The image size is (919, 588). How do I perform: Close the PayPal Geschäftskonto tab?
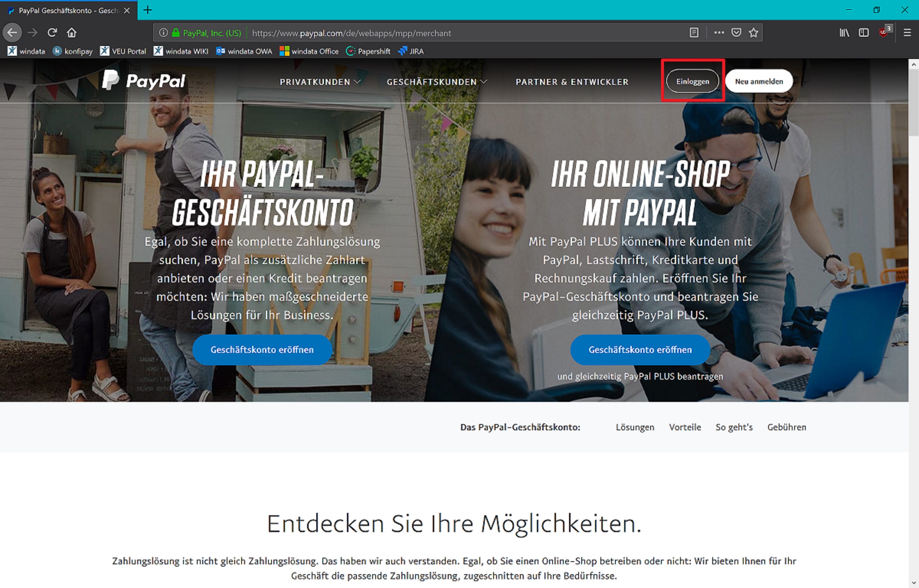coord(127,10)
